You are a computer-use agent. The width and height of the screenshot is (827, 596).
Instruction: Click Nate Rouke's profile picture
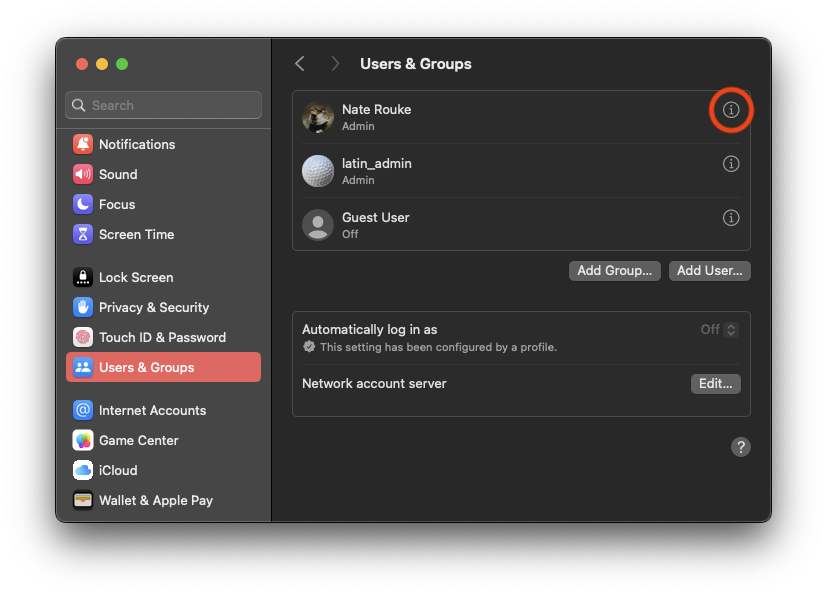[318, 117]
